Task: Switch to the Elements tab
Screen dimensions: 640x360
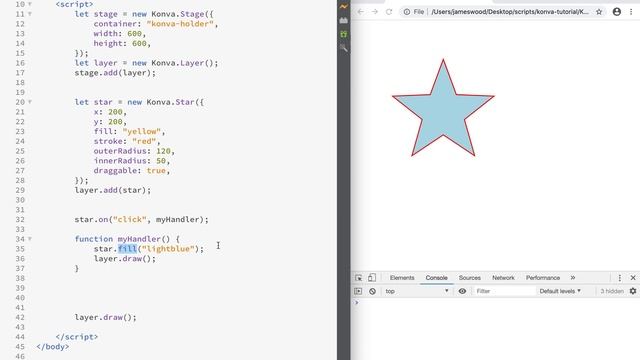Action: coord(402,278)
